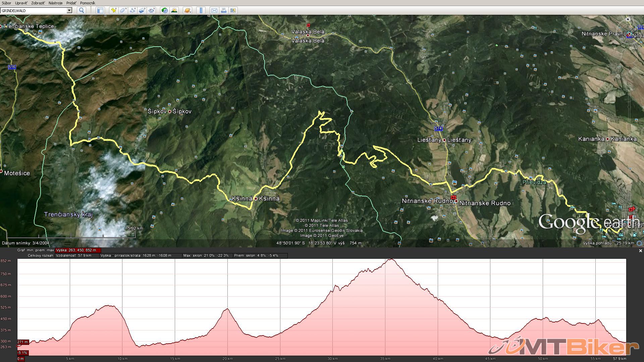Click the add image overlay icon

pyautogui.click(x=142, y=10)
